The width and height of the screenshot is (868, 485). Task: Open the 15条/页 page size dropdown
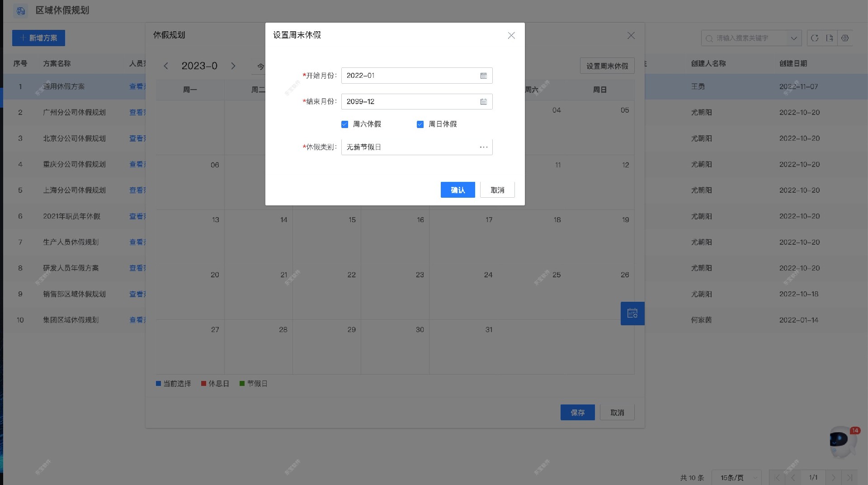[736, 477]
